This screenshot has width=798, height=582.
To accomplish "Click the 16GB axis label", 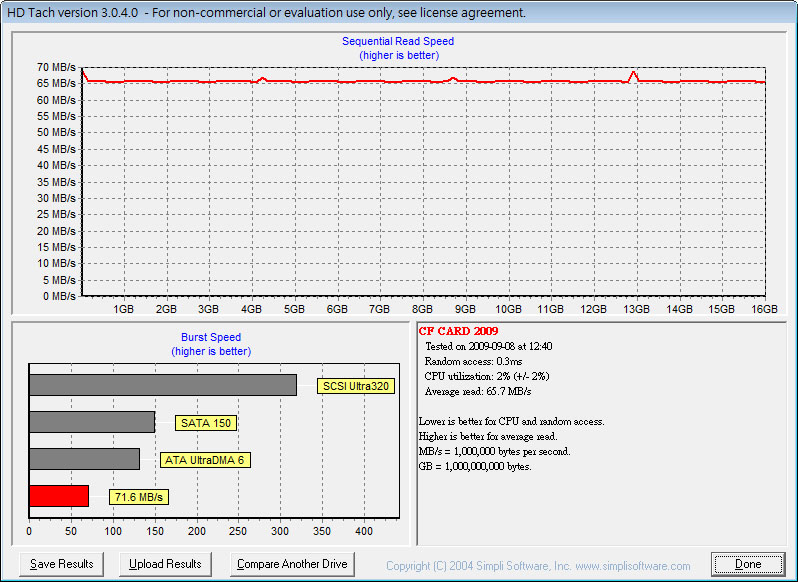I will click(x=764, y=309).
